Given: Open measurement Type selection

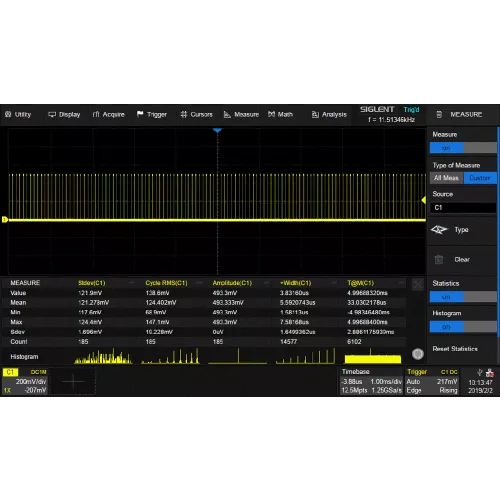Looking at the screenshot, I should 462,230.
